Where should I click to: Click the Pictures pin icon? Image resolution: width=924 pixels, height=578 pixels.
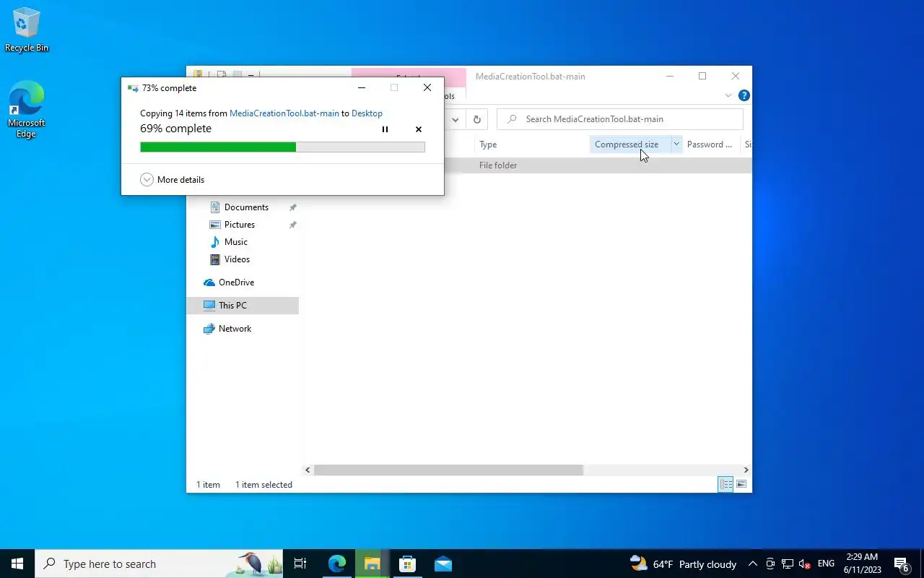[x=292, y=225]
